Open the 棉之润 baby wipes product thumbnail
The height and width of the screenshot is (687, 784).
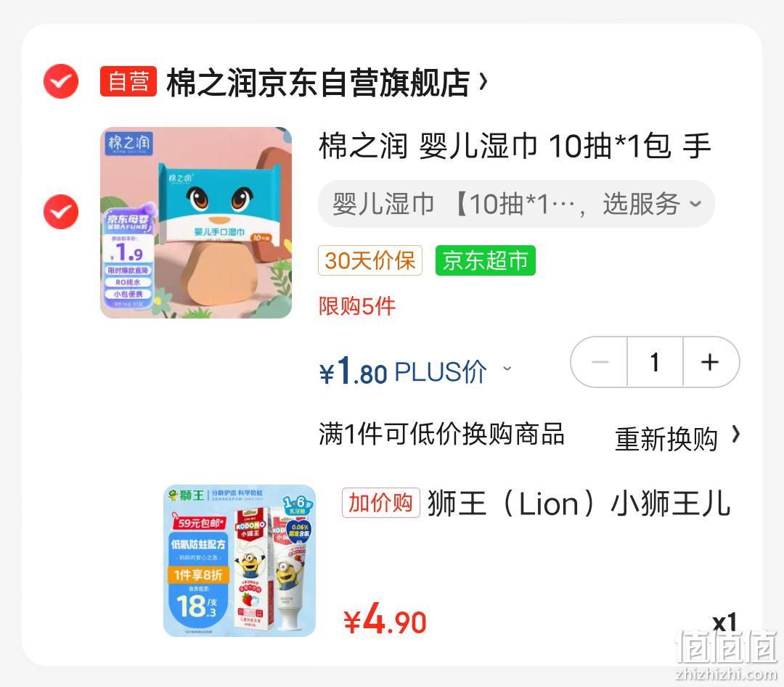click(196, 223)
